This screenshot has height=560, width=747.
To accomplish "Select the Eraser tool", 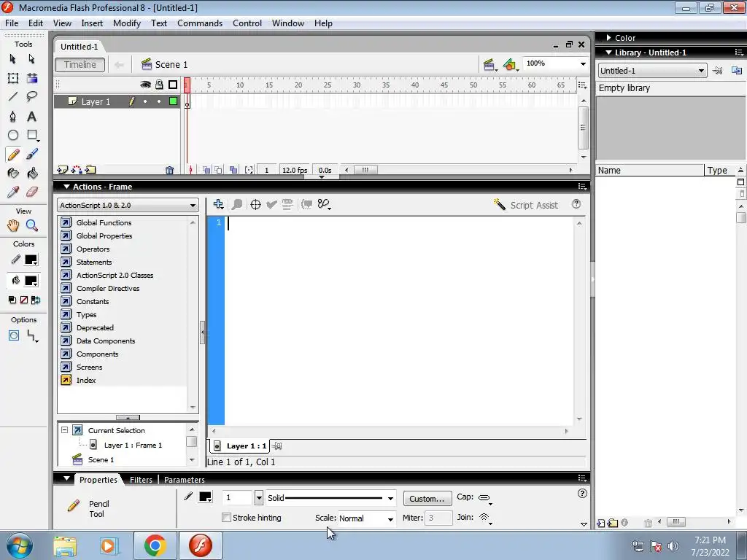I will tap(32, 192).
